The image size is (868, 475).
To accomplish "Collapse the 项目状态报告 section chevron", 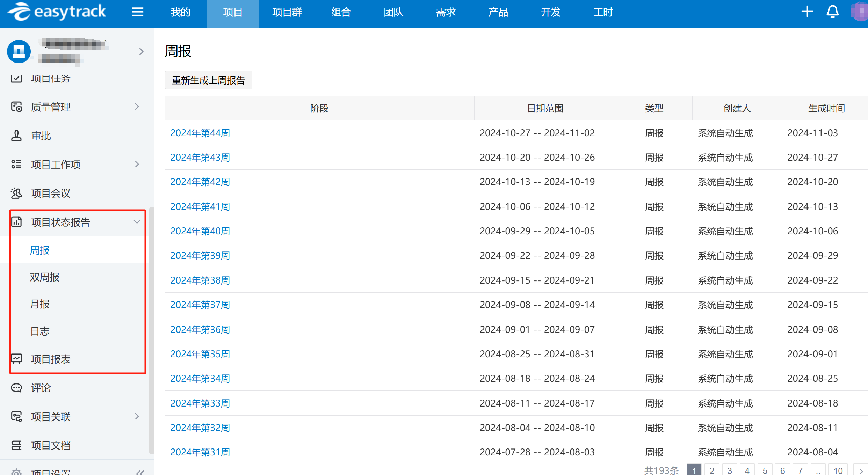I will point(137,222).
